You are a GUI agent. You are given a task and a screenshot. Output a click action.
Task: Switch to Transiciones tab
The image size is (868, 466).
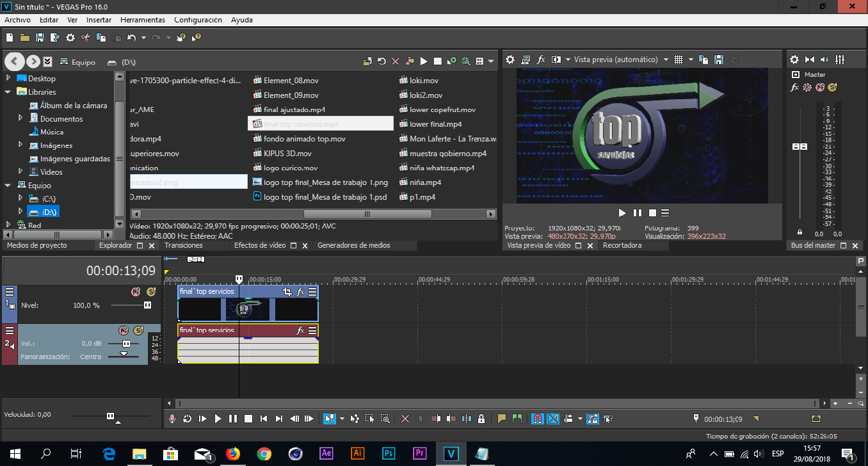click(184, 245)
